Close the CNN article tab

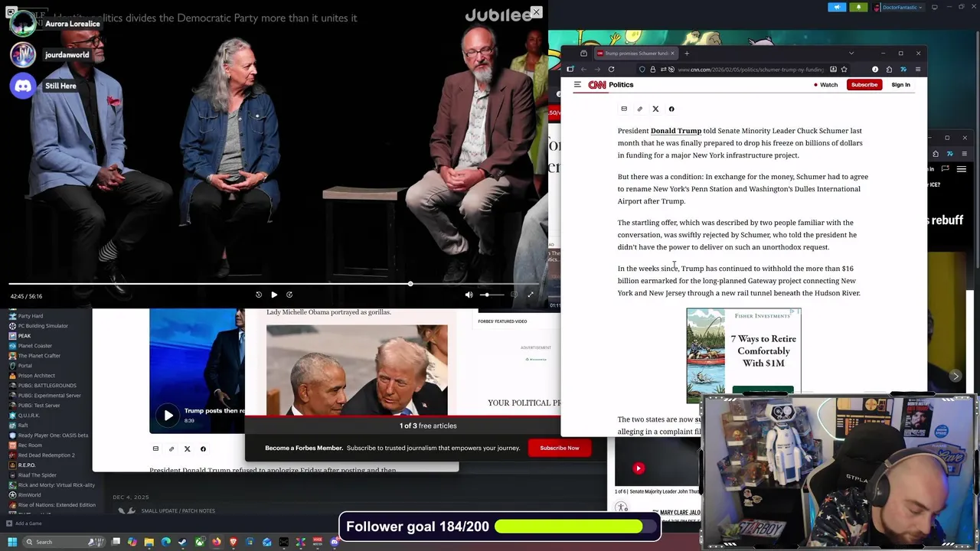pos(672,54)
